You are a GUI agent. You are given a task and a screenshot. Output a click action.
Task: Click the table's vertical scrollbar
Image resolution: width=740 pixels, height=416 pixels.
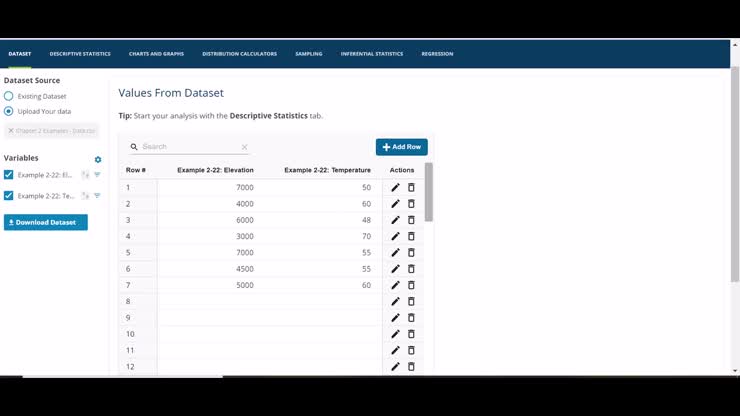[x=429, y=192]
